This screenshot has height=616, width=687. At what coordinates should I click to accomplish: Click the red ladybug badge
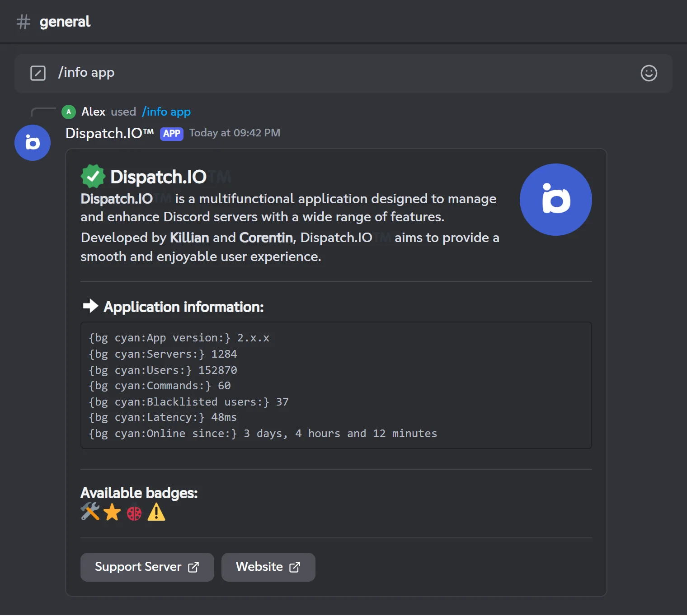(x=134, y=512)
